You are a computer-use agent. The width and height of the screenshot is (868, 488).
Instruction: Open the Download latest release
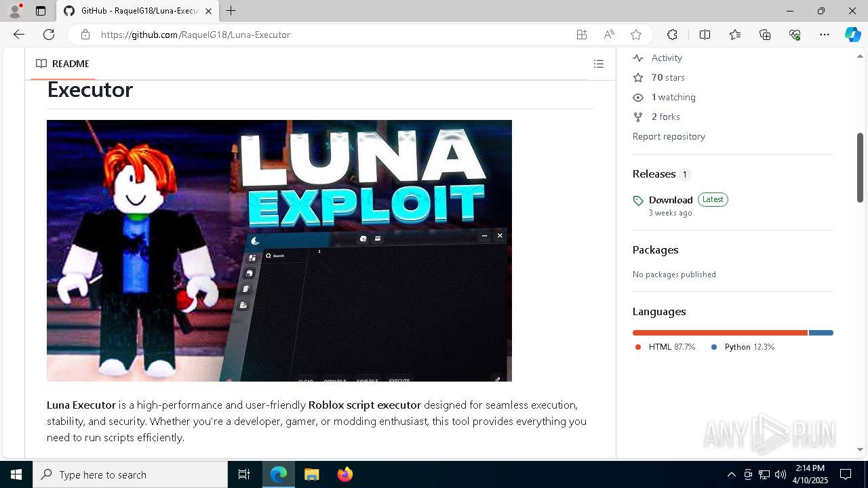[x=671, y=200]
